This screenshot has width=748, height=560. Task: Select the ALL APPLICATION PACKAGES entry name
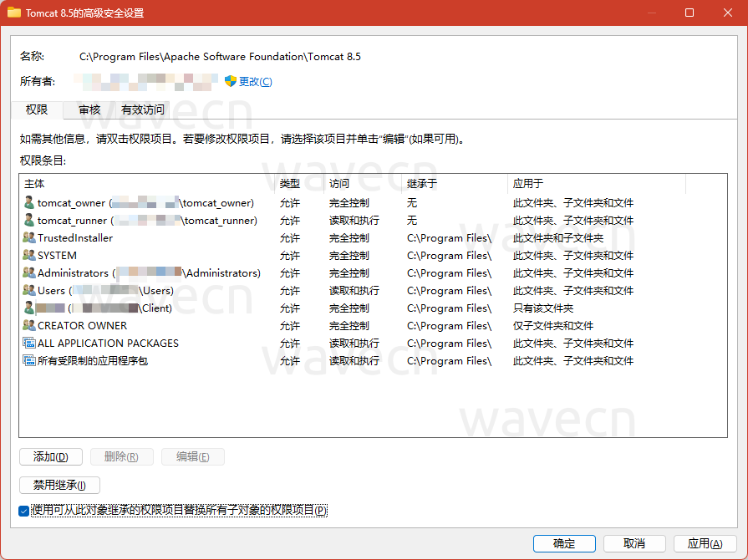click(108, 344)
